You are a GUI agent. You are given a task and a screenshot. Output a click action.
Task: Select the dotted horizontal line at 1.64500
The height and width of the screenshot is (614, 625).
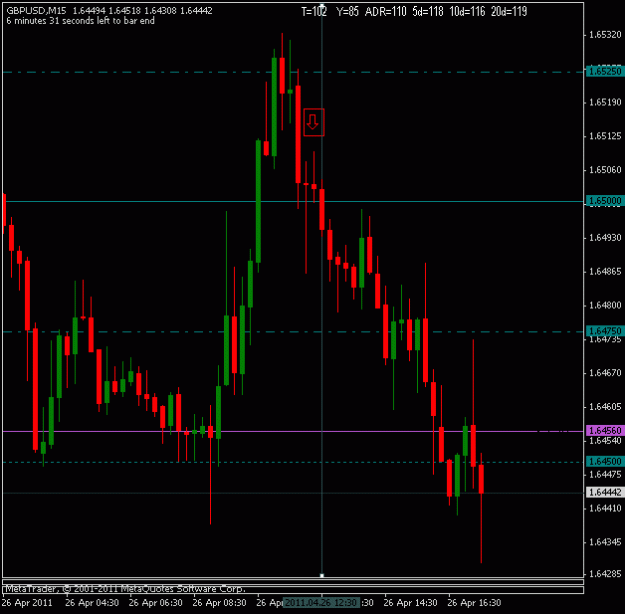click(x=293, y=462)
